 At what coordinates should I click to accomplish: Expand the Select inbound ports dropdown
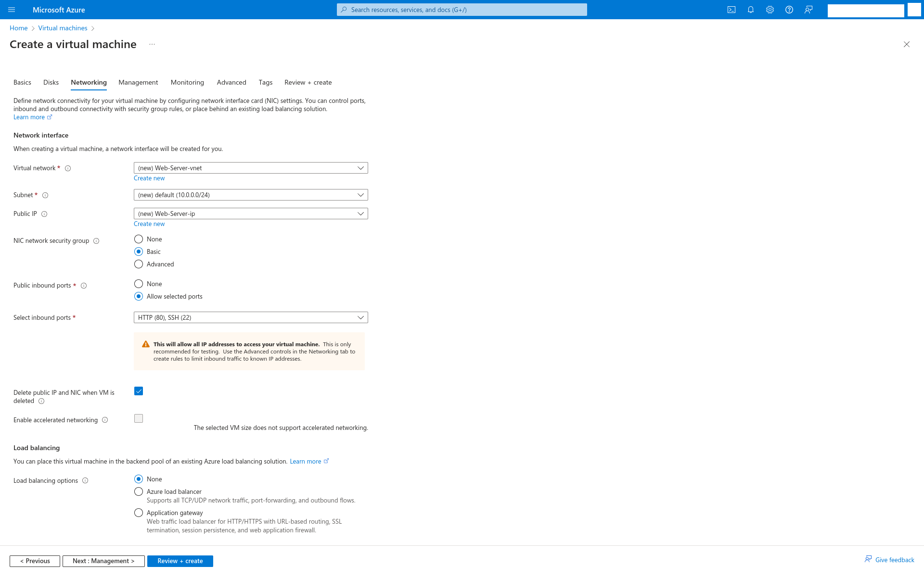[x=251, y=317]
